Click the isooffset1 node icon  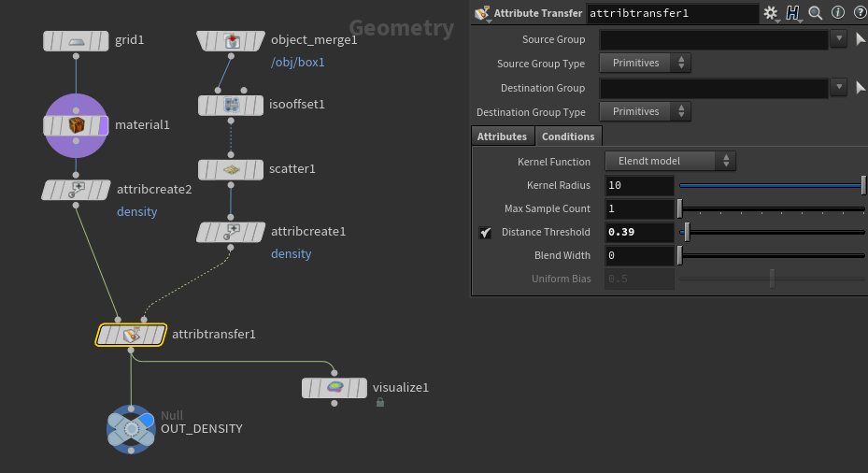pos(231,105)
